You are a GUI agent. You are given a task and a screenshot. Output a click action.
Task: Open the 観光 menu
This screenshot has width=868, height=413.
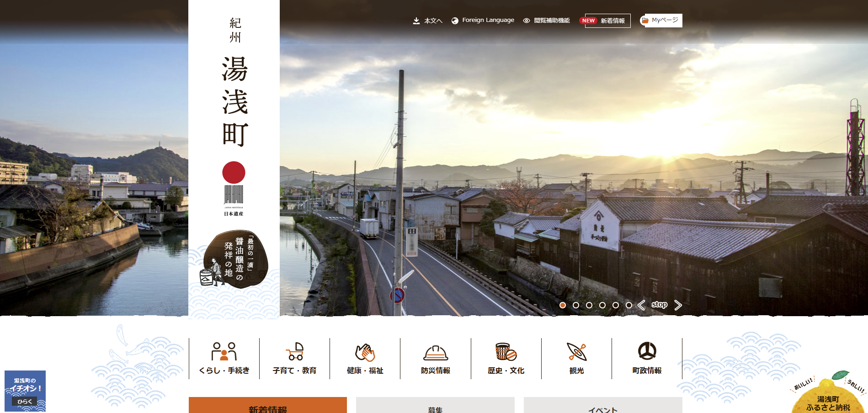(x=577, y=359)
